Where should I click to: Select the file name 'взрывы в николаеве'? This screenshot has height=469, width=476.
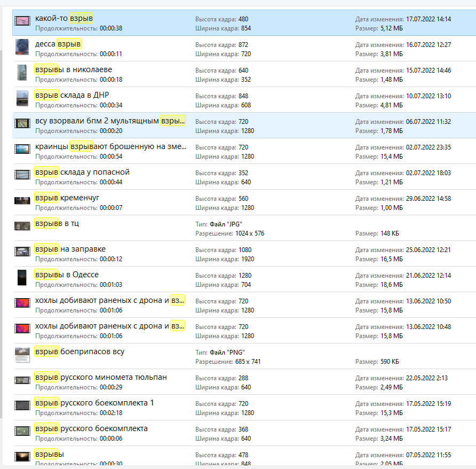74,69
